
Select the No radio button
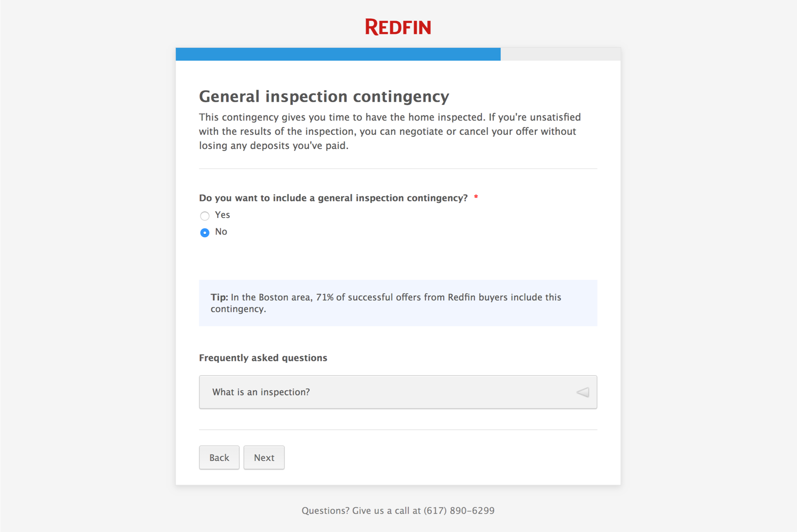[x=205, y=233]
